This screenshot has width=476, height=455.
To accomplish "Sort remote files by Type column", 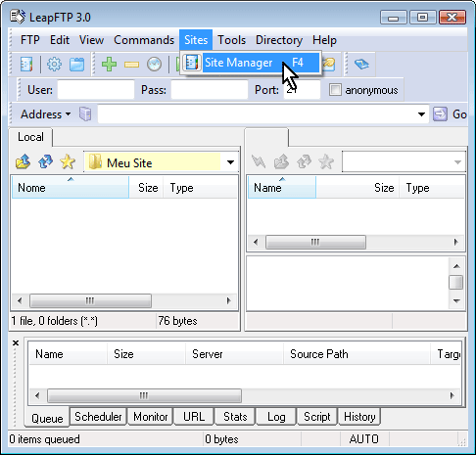I will pyautogui.click(x=431, y=187).
